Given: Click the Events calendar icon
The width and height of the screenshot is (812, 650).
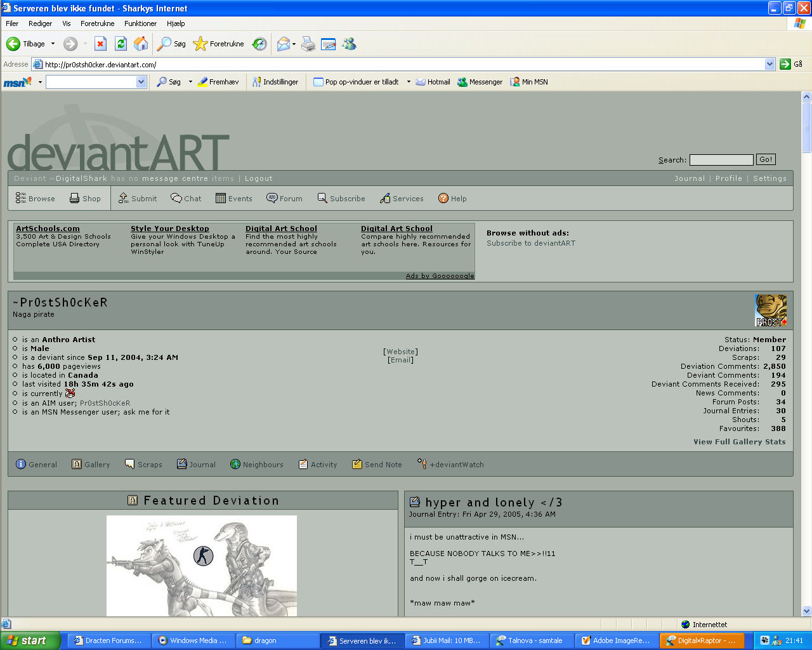Looking at the screenshot, I should [221, 198].
